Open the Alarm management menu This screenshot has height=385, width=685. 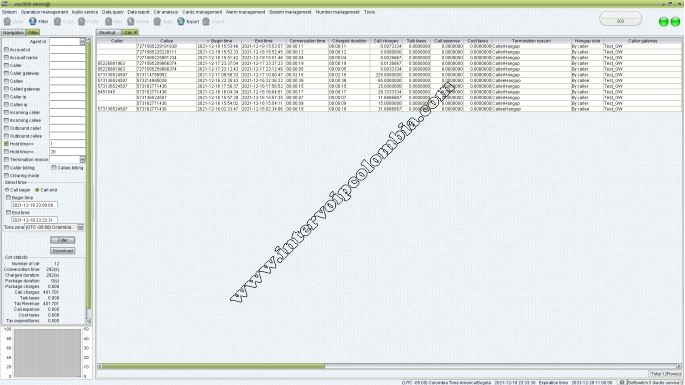[x=246, y=12]
